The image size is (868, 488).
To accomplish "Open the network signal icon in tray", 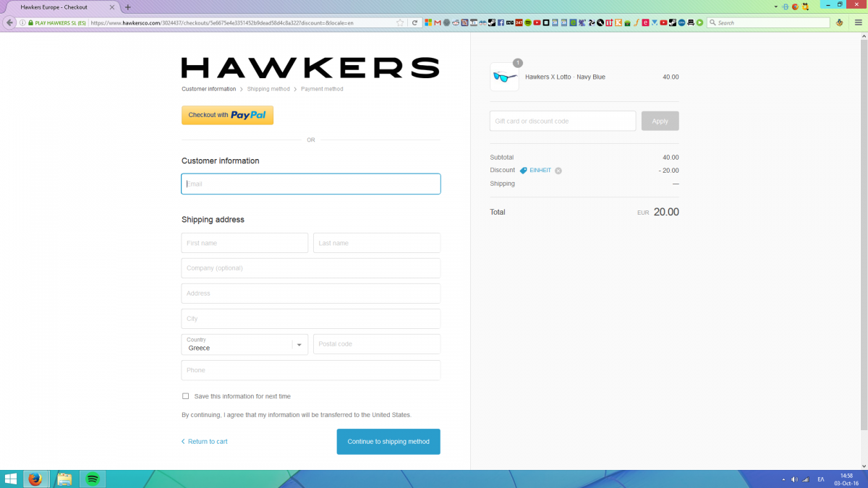I will [x=805, y=479].
